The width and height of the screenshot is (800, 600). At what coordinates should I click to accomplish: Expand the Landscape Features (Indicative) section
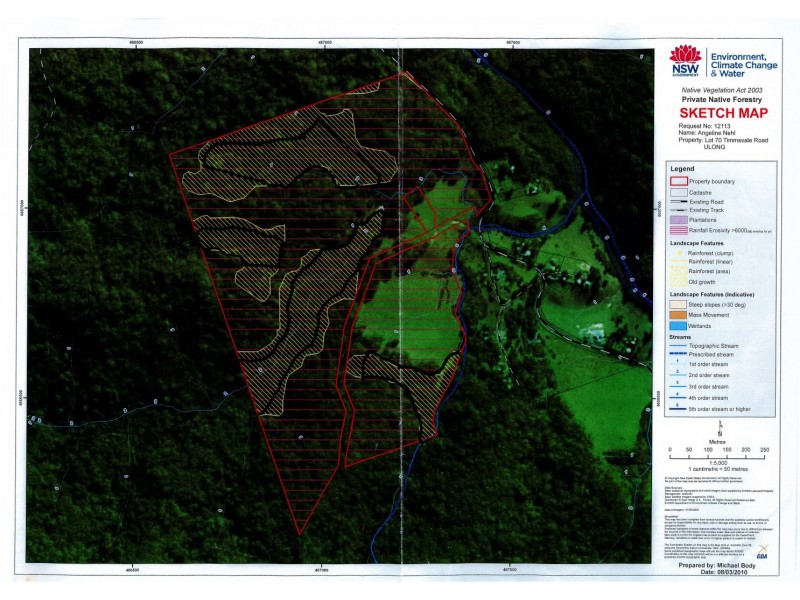712,294
